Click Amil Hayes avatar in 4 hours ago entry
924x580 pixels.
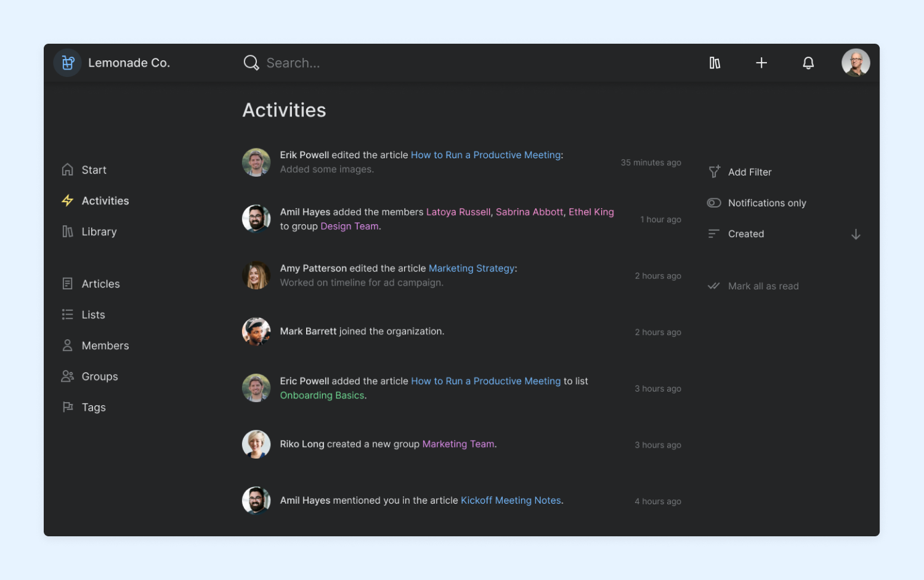(256, 501)
